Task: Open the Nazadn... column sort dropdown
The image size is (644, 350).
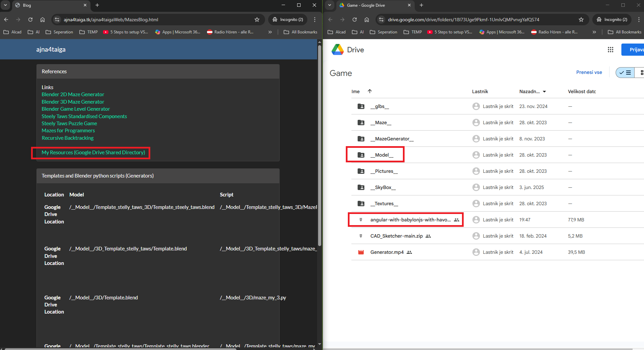Action: 544,91
